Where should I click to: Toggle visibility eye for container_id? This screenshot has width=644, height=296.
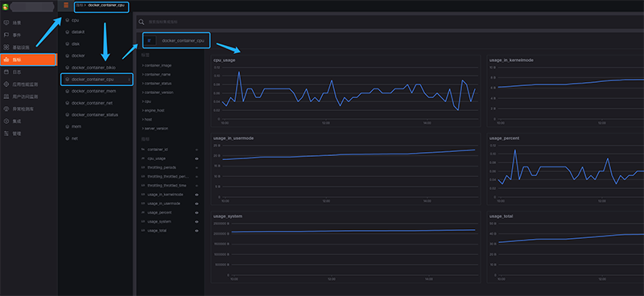pos(196,150)
